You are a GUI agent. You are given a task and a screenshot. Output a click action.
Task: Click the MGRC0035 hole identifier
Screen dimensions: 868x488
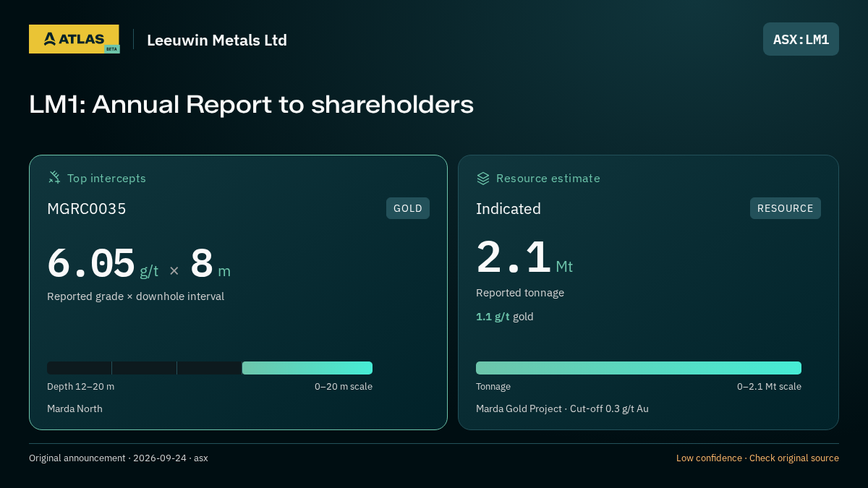(x=87, y=209)
